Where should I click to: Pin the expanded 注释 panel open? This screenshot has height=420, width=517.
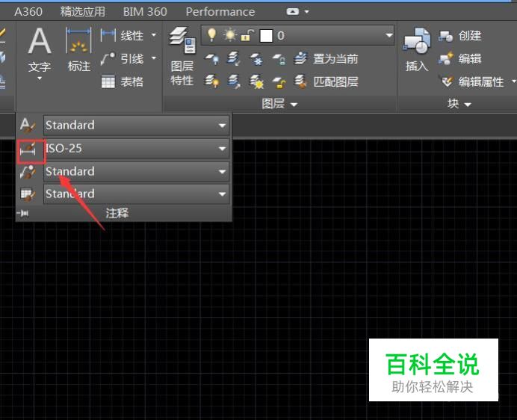pyautogui.click(x=22, y=214)
